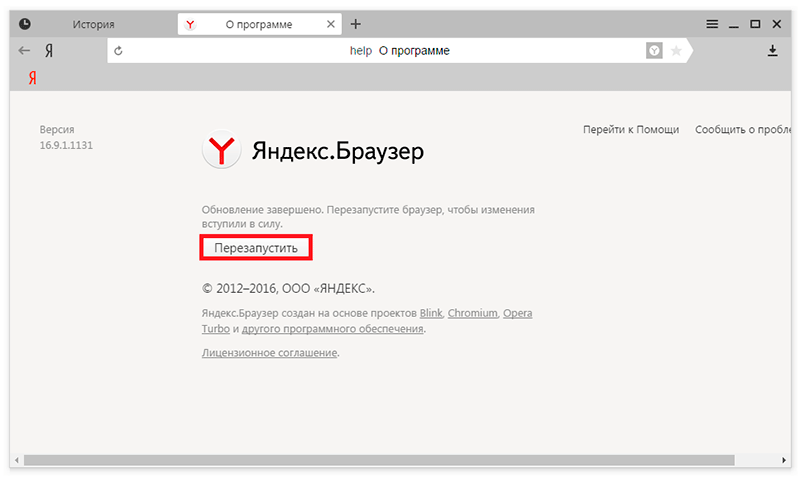Select the О программе tab
Screen dimensions: 800x478
(259, 24)
